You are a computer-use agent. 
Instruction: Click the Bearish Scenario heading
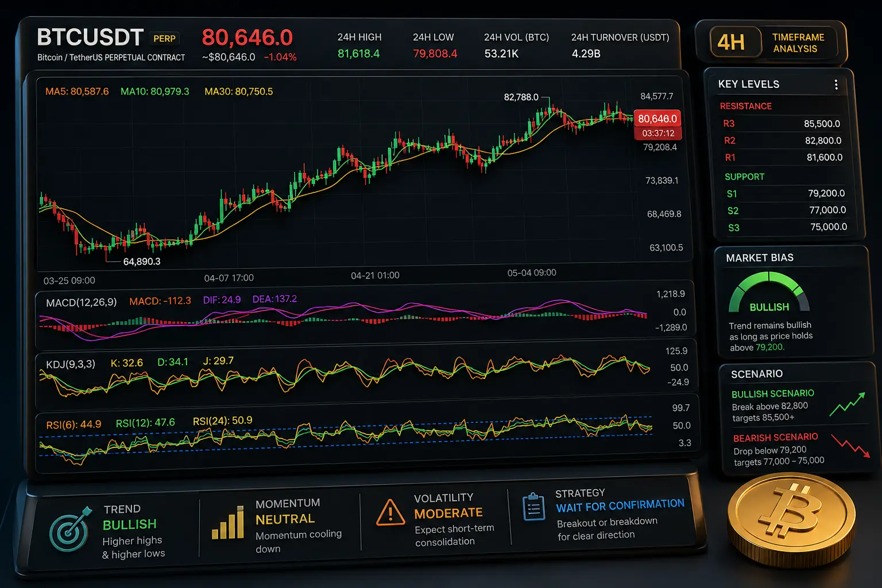click(776, 438)
